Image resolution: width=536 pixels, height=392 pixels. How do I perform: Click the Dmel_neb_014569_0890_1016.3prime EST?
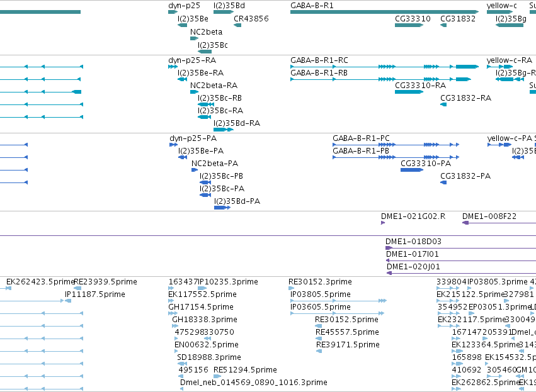point(182,389)
